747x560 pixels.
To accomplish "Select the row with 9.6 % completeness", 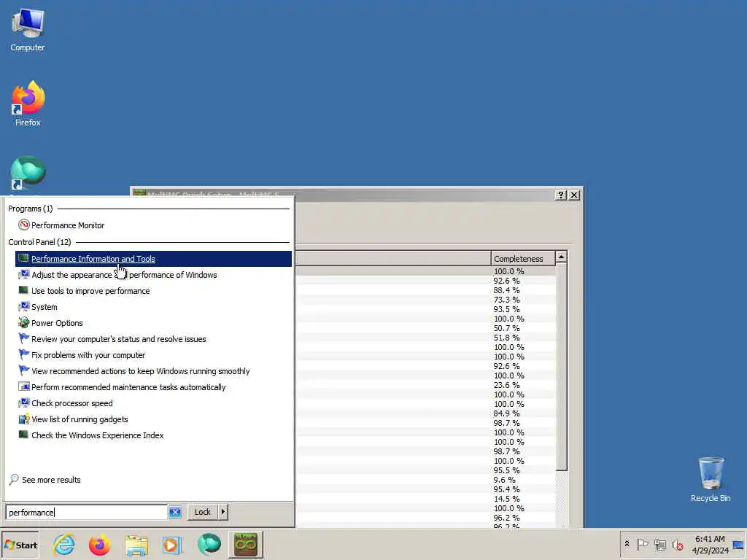I will click(x=425, y=480).
